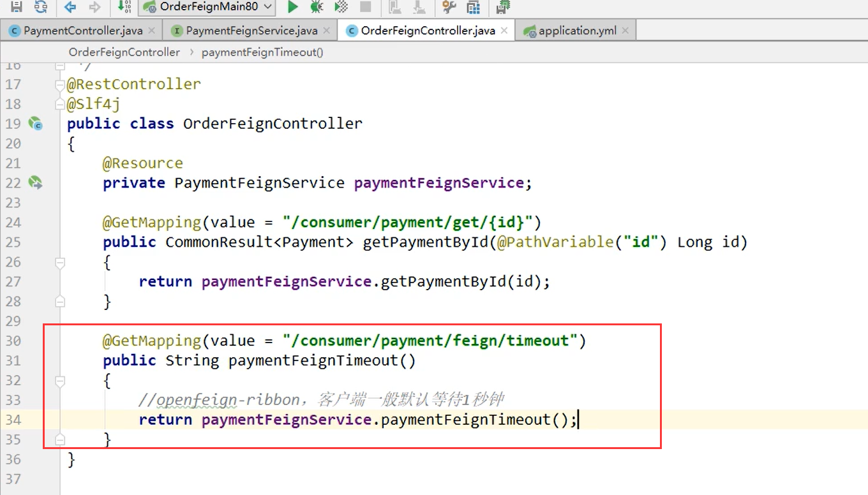Collapse the getPaymentById method fold at line 26

[59, 262]
